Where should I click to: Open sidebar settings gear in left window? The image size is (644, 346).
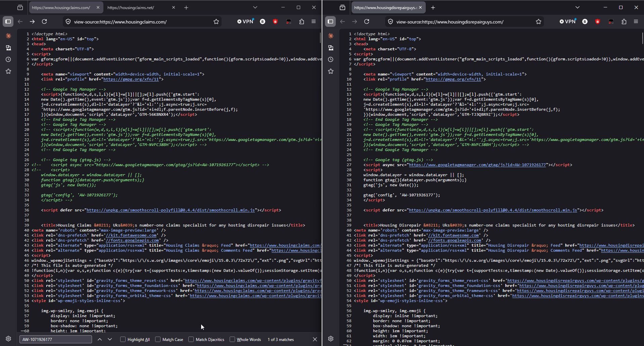coord(8,339)
